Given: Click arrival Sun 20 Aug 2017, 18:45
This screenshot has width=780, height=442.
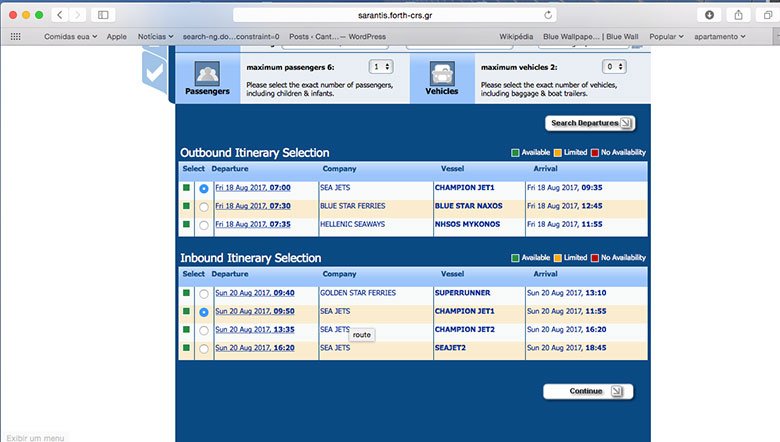Looking at the screenshot, I should pos(567,348).
